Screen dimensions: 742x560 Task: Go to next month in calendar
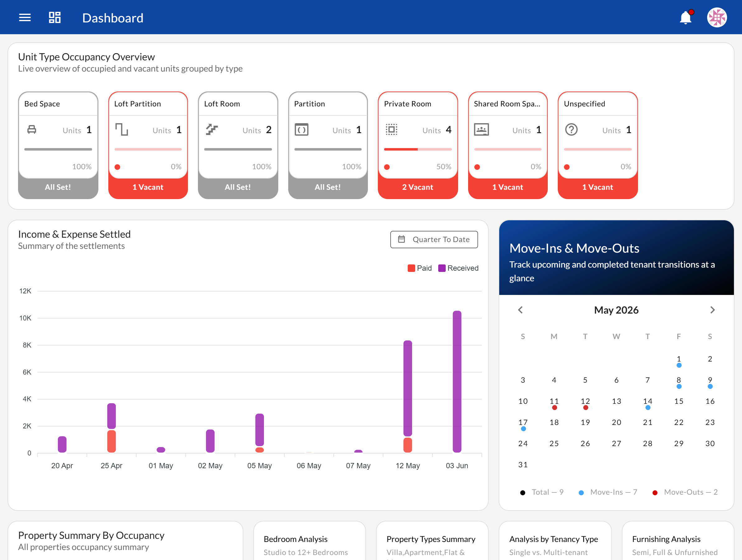click(x=712, y=310)
